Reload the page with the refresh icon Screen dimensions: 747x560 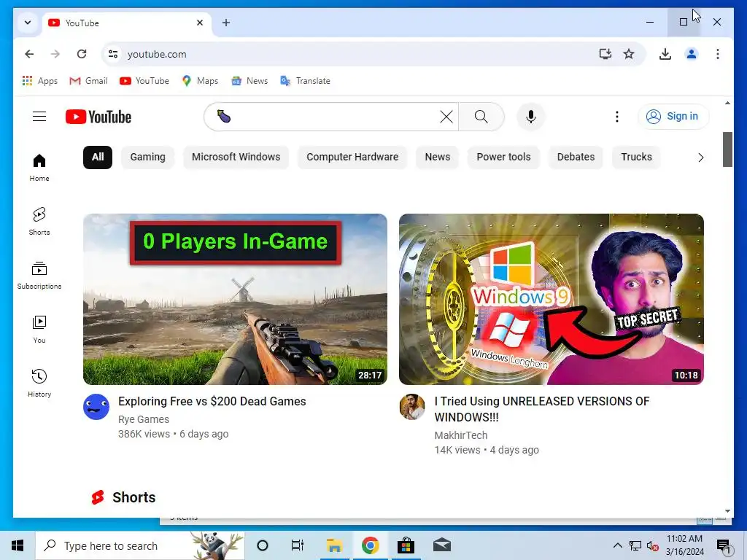point(82,54)
